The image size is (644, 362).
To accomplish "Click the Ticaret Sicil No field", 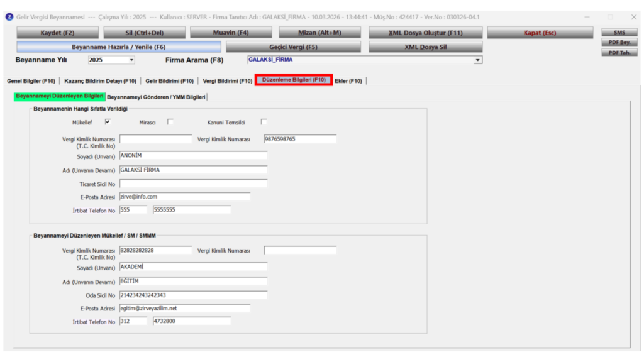I will click(x=194, y=184).
